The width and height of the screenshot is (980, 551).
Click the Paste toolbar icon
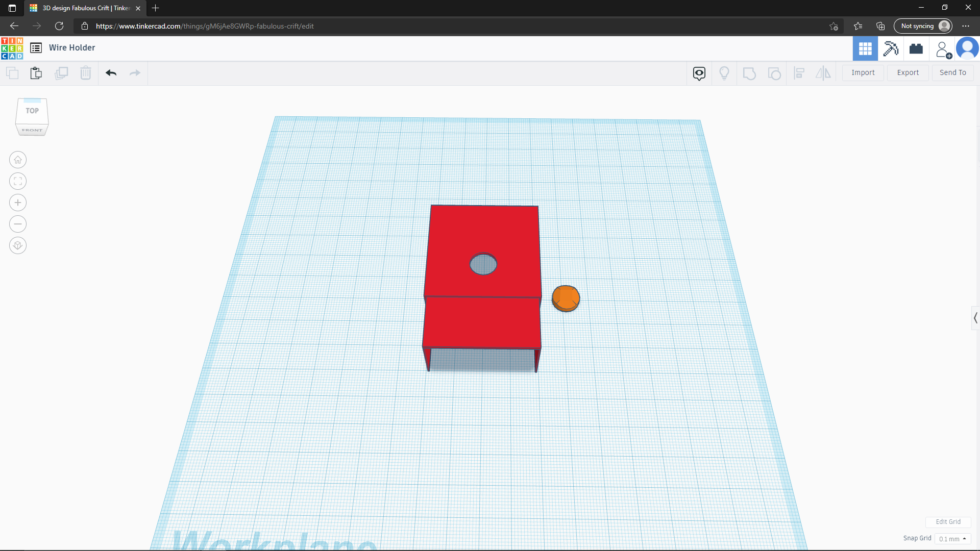point(36,73)
